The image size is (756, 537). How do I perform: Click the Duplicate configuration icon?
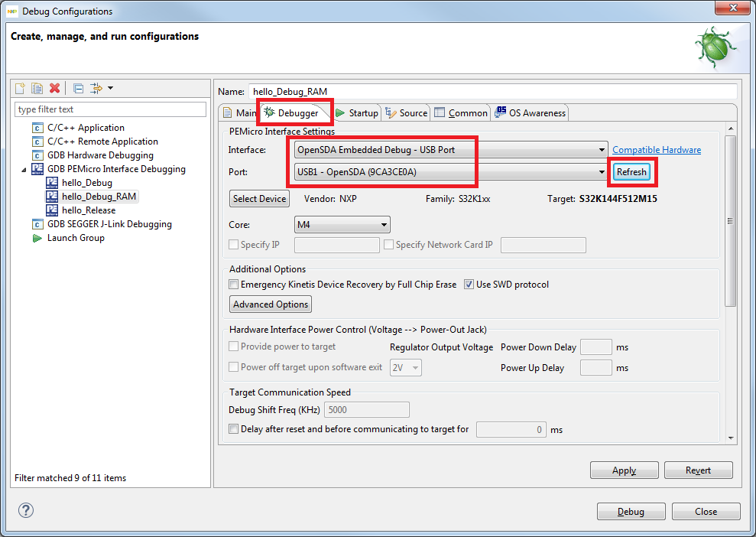coord(37,88)
